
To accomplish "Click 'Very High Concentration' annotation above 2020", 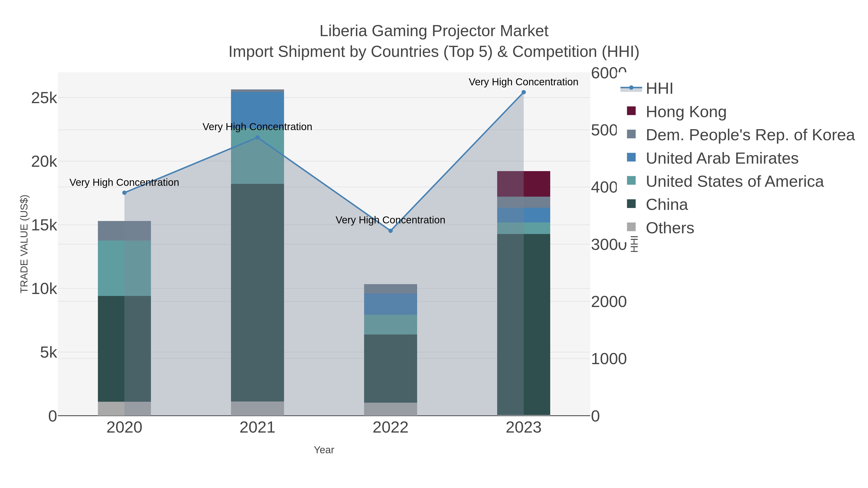I will [124, 182].
